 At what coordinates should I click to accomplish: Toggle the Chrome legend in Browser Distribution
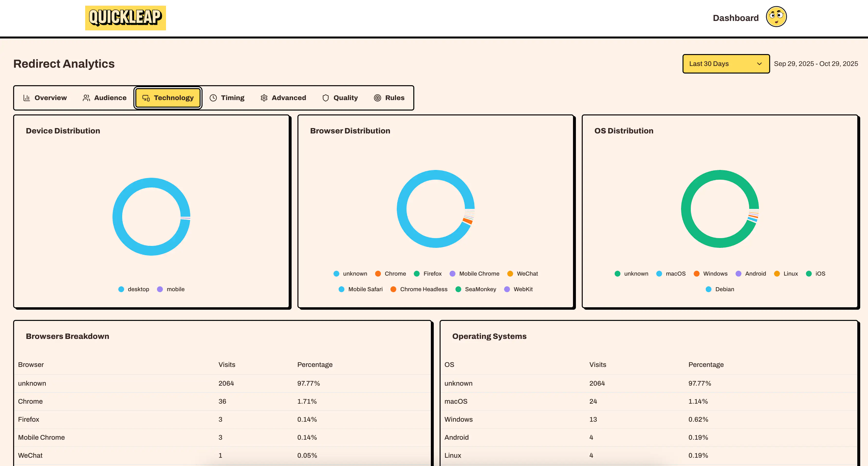point(391,274)
